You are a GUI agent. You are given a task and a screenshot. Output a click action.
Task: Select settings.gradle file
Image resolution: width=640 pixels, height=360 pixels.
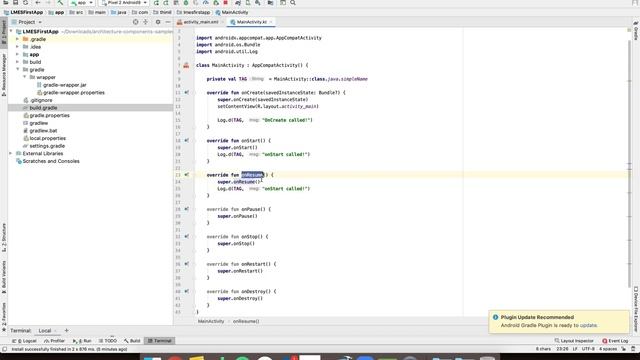point(44,146)
